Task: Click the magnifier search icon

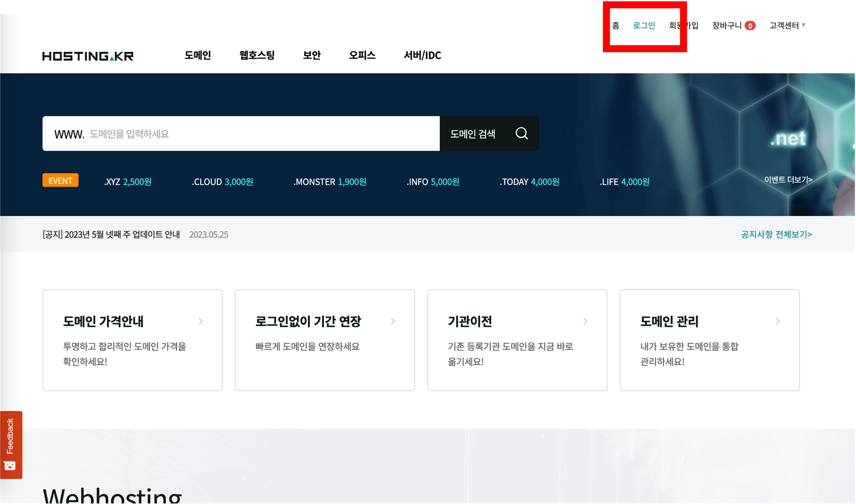Action: tap(522, 133)
